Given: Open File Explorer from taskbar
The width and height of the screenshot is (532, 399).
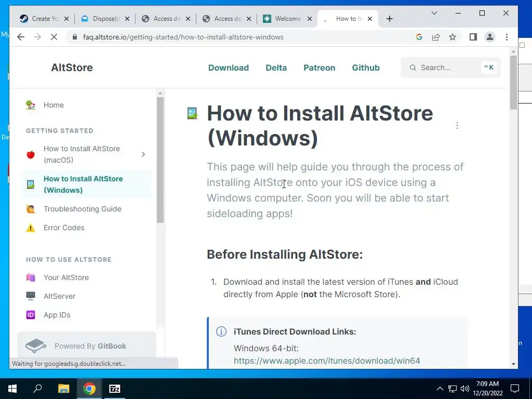Looking at the screenshot, I should [x=63, y=389].
